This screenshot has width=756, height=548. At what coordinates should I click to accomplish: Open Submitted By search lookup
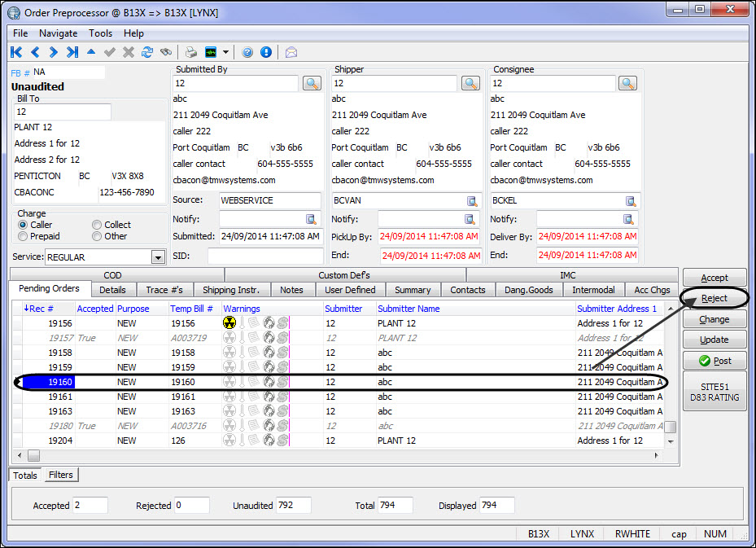(x=312, y=83)
